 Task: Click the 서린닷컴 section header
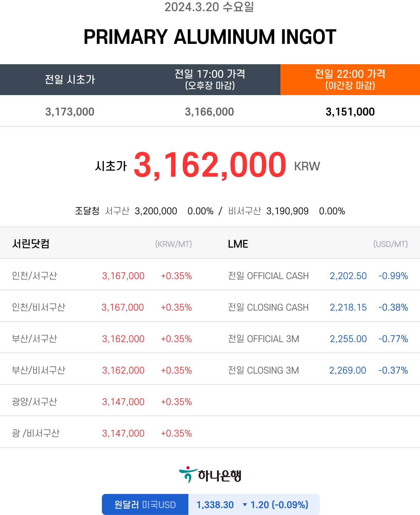31,244
